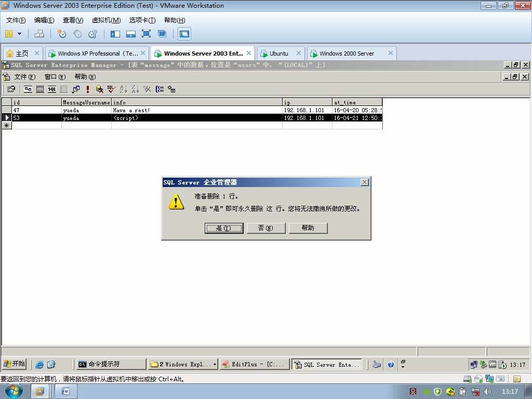Close the Windows XP Professional tab

click(143, 53)
